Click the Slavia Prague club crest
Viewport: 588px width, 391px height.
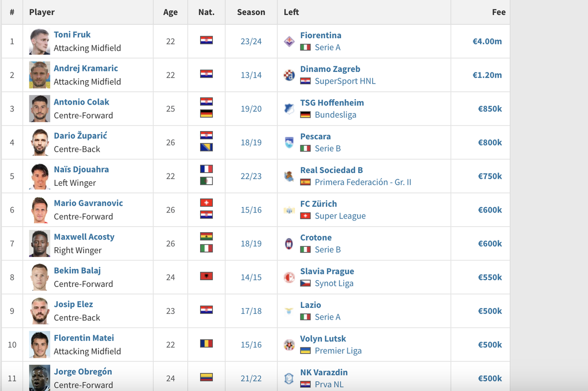tap(289, 278)
